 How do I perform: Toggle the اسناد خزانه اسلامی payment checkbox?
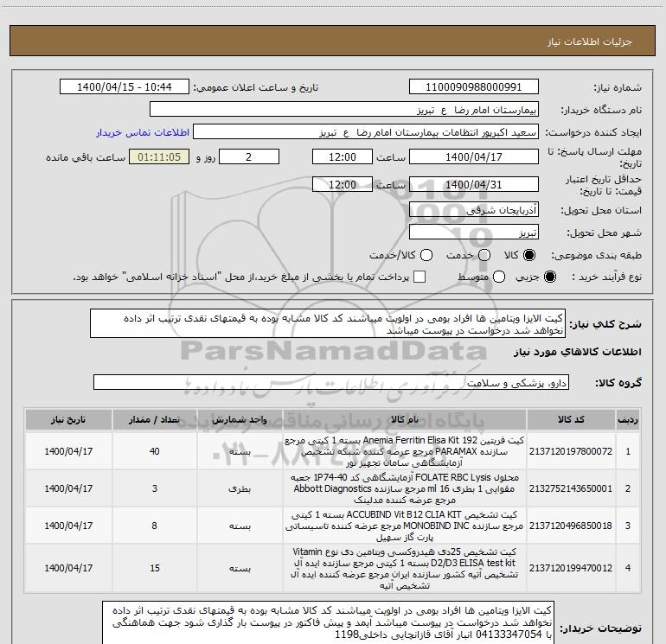419,277
